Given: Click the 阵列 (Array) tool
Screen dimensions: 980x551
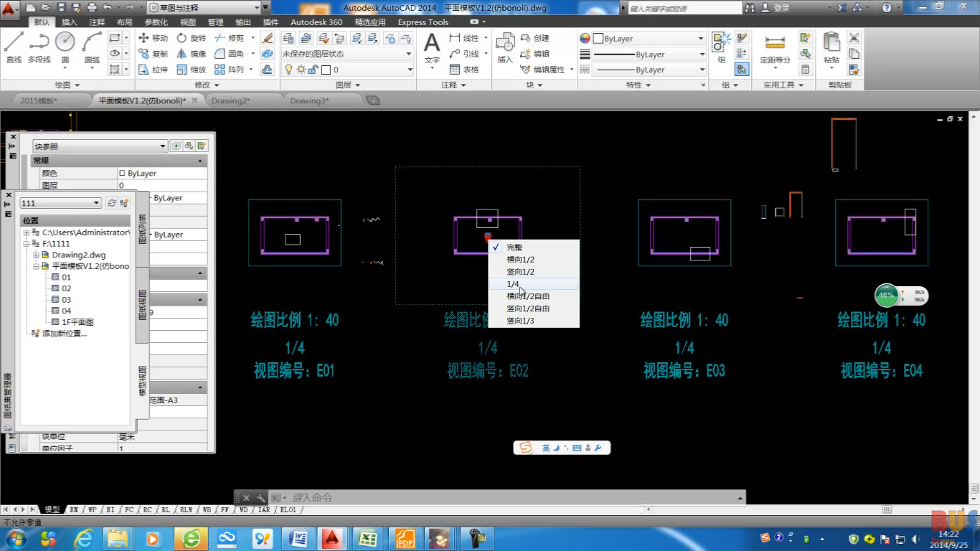Looking at the screenshot, I should click(x=230, y=70).
